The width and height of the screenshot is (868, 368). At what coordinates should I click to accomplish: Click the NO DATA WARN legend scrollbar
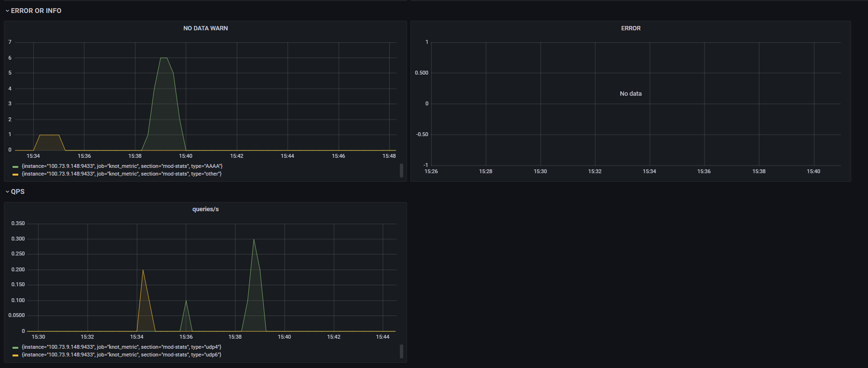coord(401,170)
